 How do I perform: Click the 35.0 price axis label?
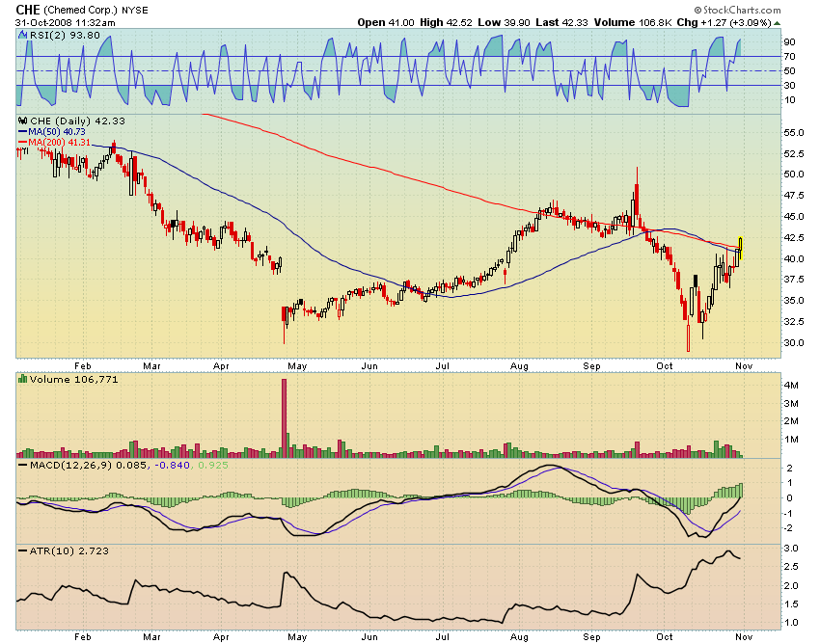[793, 301]
